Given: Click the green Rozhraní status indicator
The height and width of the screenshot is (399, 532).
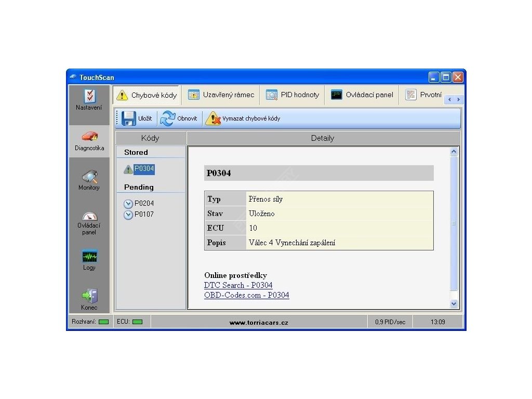Looking at the screenshot, I should coord(103,322).
